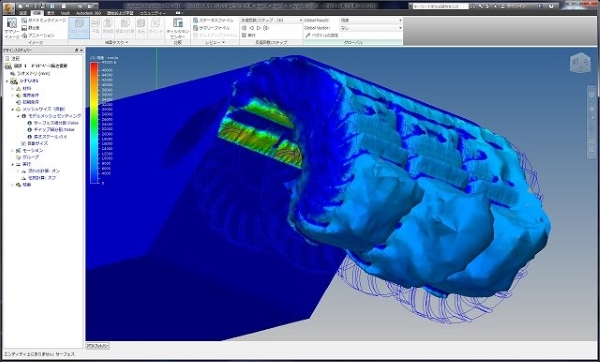This screenshot has width=600, height=362.
Task: Click the ViewCube in the viewport corner
Action: [x=580, y=63]
